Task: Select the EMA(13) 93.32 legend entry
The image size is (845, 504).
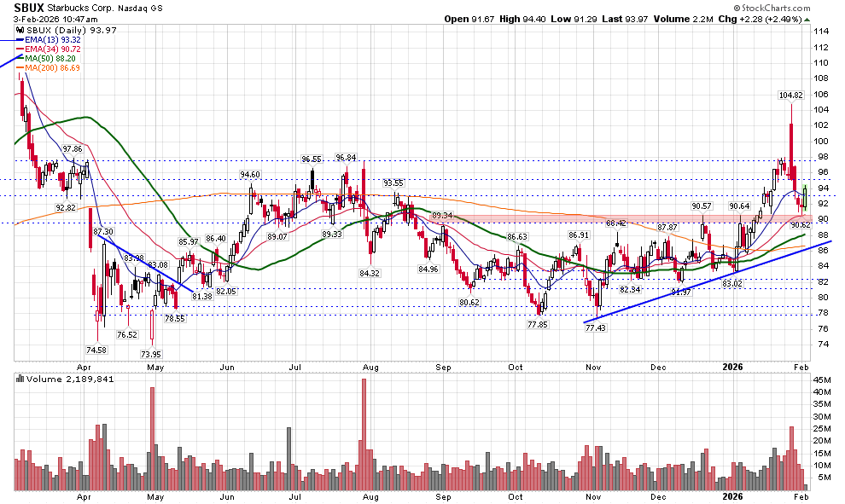Action: 53,39
